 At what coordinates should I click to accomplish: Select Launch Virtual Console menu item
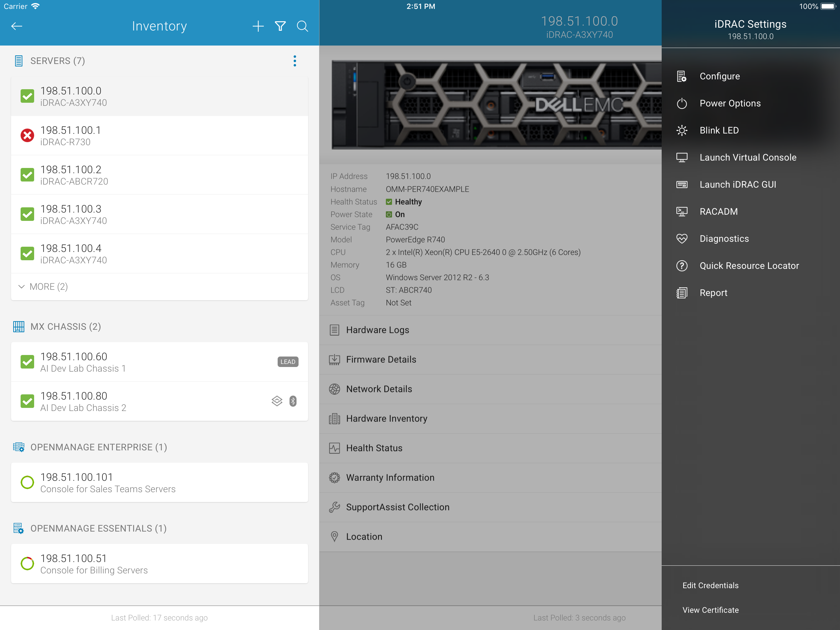click(748, 157)
